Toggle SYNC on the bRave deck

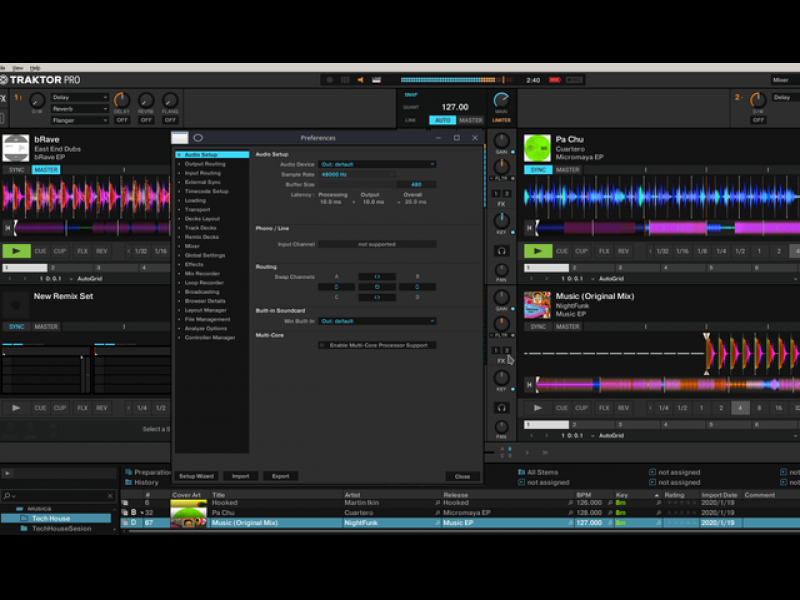pos(17,170)
